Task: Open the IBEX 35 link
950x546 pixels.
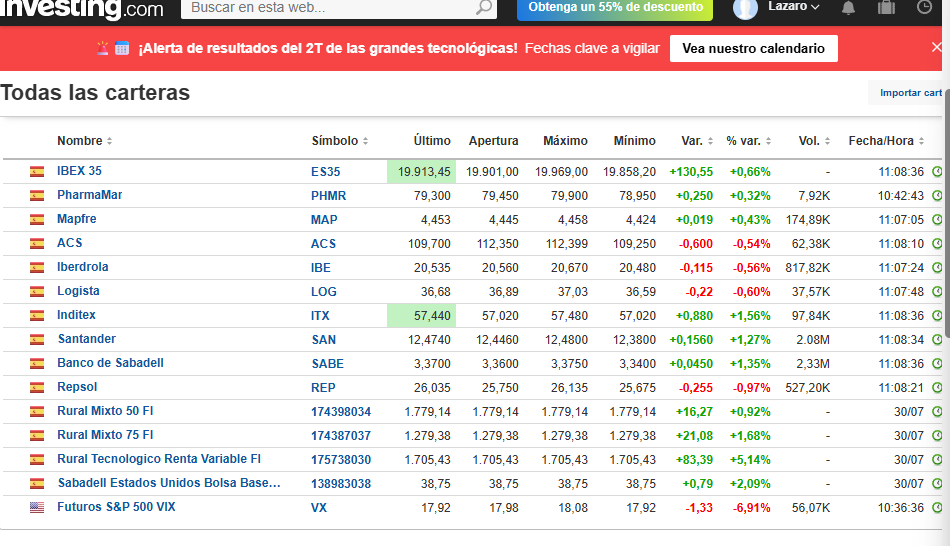Action: click(x=79, y=171)
